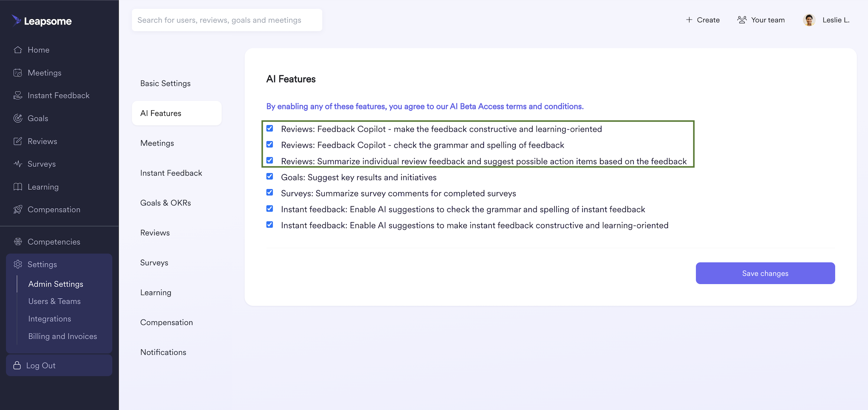The height and width of the screenshot is (410, 868).
Task: Open the Learning settings tab
Action: click(156, 292)
